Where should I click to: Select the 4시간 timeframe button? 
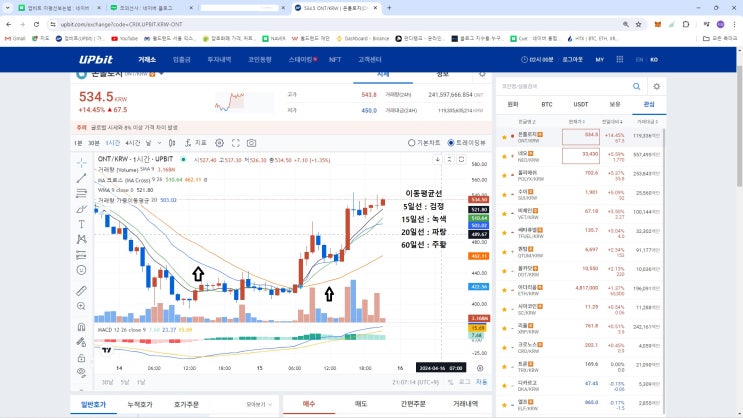click(x=133, y=143)
